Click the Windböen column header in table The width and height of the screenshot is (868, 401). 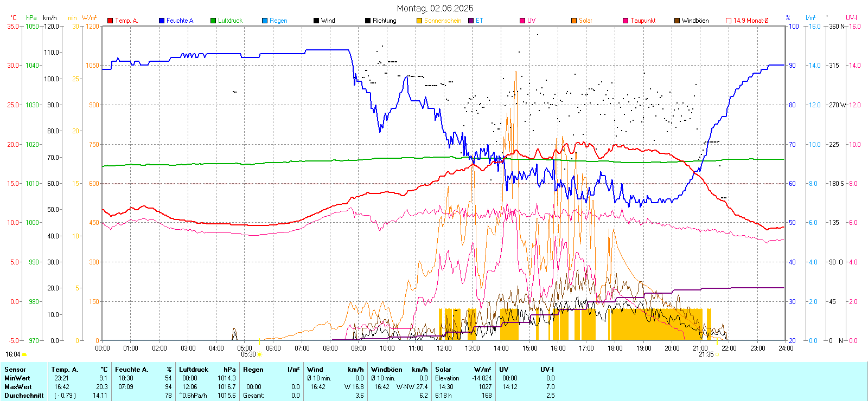pyautogui.click(x=386, y=370)
